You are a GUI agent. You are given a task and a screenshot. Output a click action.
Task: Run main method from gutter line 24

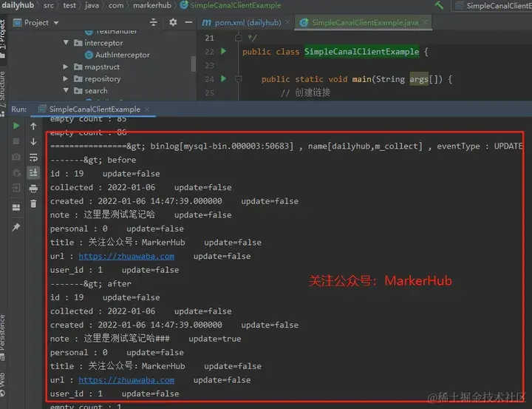point(223,78)
